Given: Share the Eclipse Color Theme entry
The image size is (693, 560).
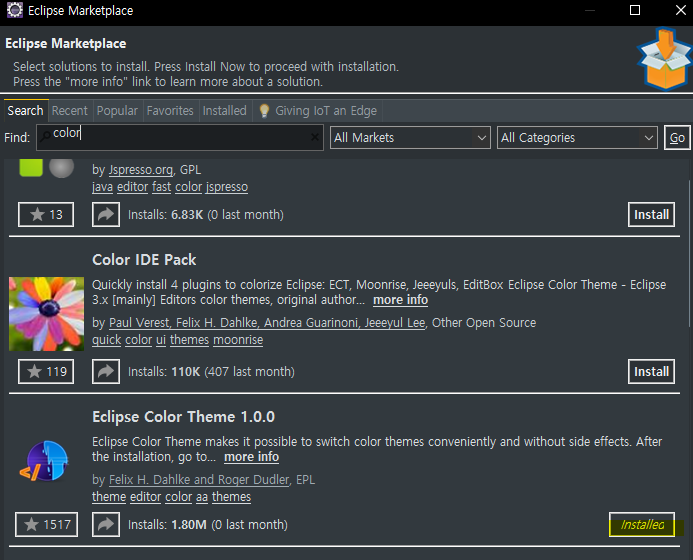Looking at the screenshot, I should [106, 524].
